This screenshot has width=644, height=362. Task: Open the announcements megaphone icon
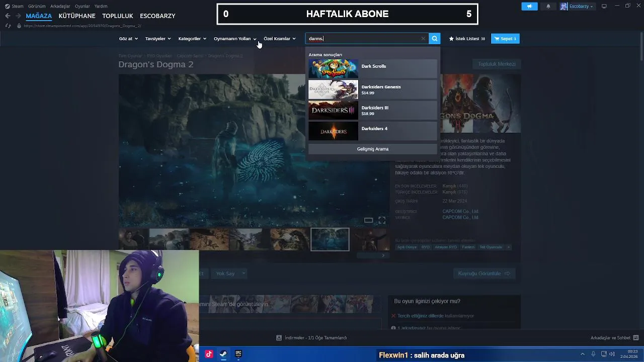[x=529, y=6]
